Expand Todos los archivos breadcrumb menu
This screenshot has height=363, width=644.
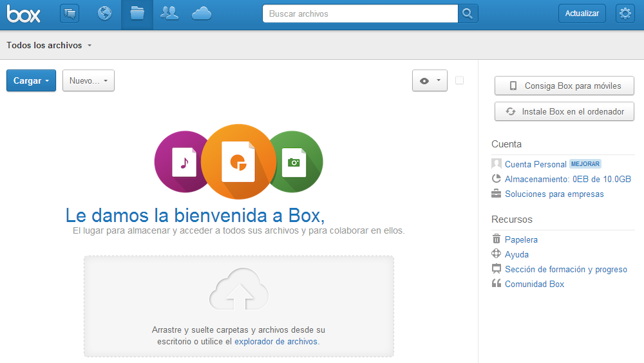click(50, 46)
